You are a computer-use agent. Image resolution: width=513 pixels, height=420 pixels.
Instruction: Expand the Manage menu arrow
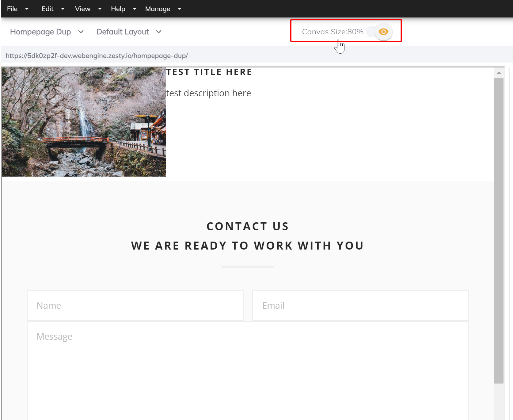point(180,9)
